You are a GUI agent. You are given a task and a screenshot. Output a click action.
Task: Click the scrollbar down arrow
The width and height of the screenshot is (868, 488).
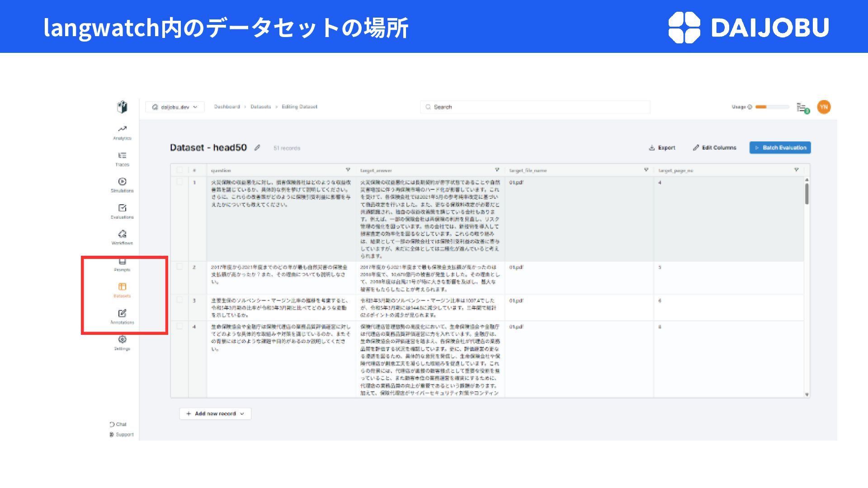coord(807,394)
